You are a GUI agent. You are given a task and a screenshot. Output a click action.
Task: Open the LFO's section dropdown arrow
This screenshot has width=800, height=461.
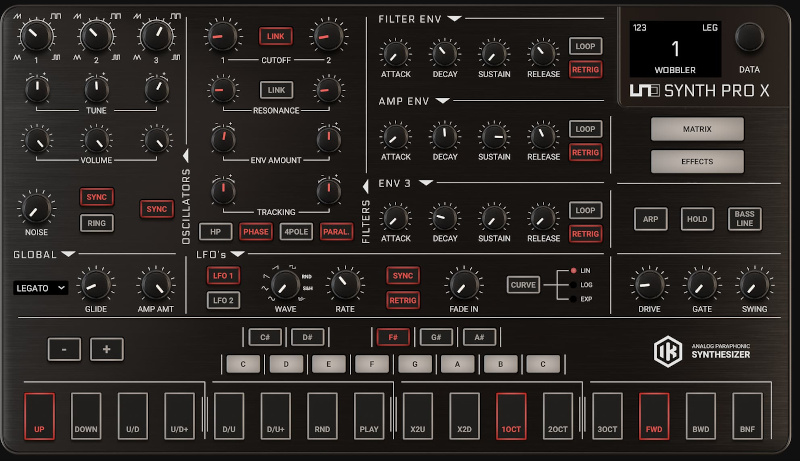(237, 254)
